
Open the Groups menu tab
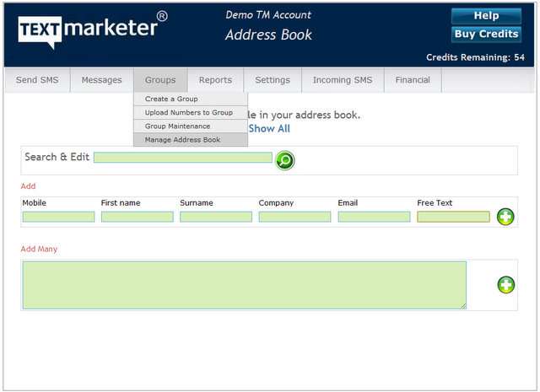tap(160, 80)
